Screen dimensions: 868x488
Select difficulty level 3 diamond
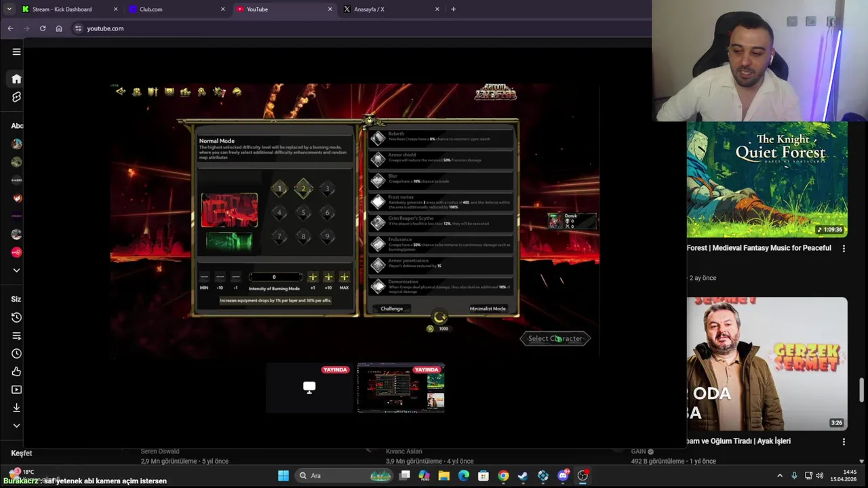coord(327,188)
